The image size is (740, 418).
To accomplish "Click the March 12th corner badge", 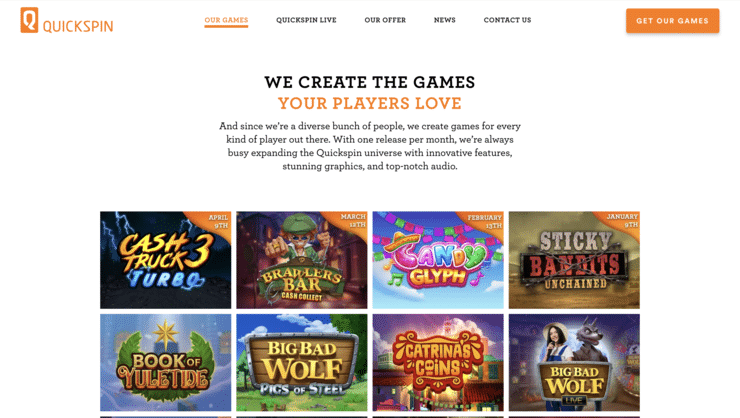I will tap(353, 220).
